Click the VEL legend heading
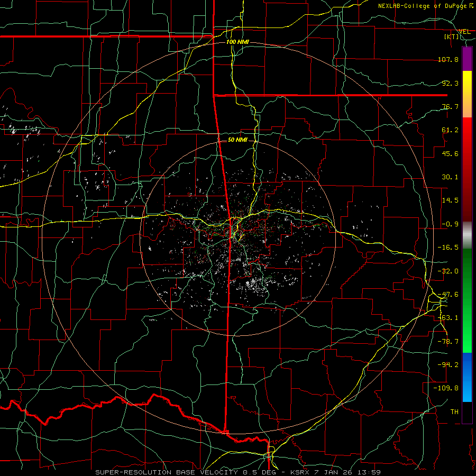The image size is (476, 476). click(x=464, y=31)
